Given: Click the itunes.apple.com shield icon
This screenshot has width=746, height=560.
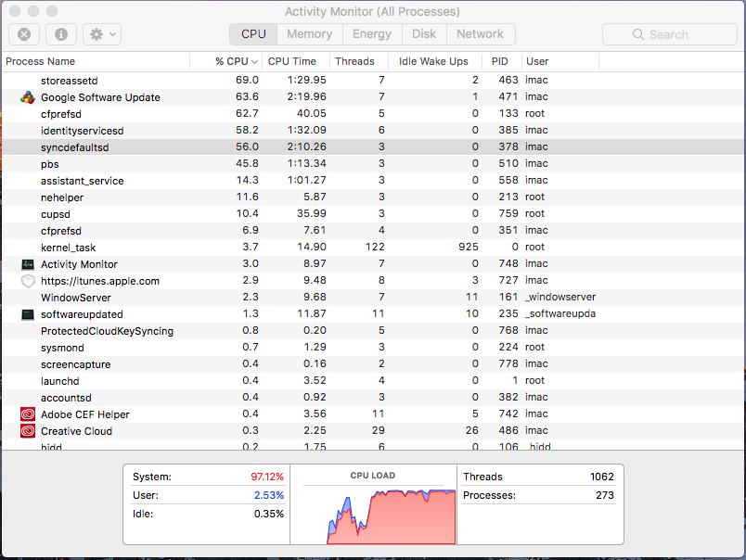Looking at the screenshot, I should [x=28, y=281].
